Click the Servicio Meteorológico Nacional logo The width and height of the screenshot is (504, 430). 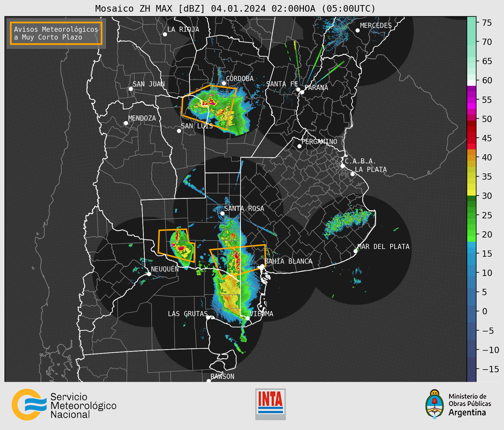point(64,405)
